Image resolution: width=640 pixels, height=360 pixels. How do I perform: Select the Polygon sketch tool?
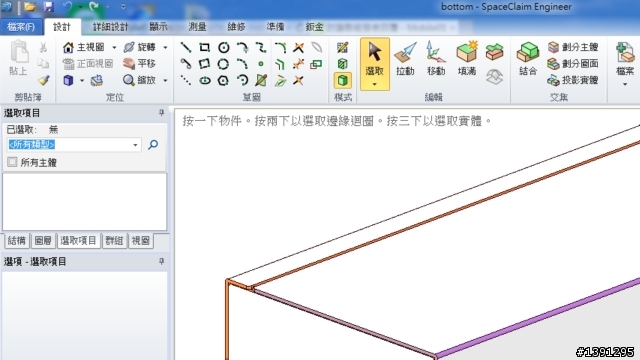(223, 80)
